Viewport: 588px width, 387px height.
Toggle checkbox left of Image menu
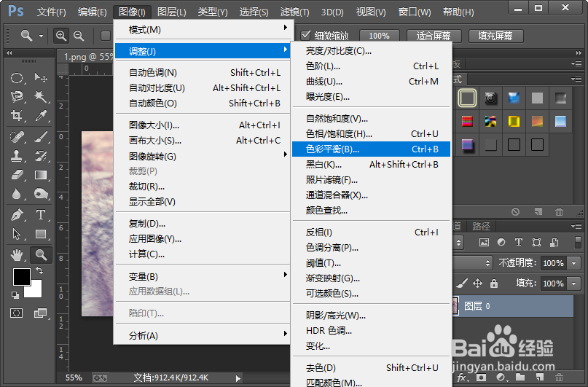coord(106,36)
